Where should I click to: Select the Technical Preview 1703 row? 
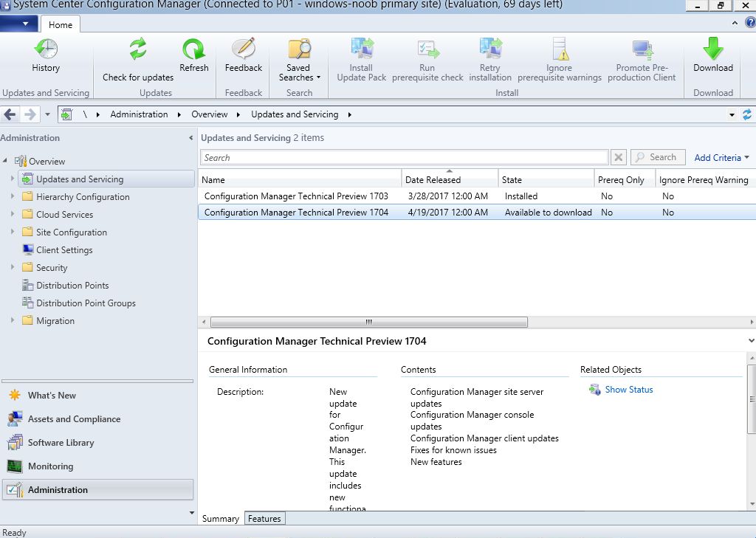tap(477, 196)
